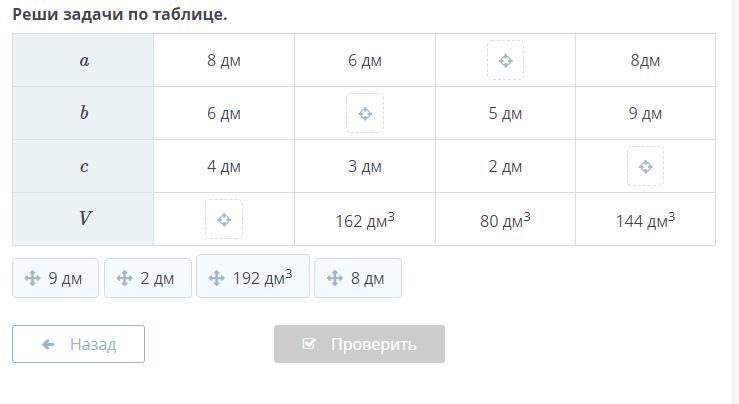This screenshot has height=404, width=739.
Task: Click the empty drop slot in row V
Action: tap(224, 219)
